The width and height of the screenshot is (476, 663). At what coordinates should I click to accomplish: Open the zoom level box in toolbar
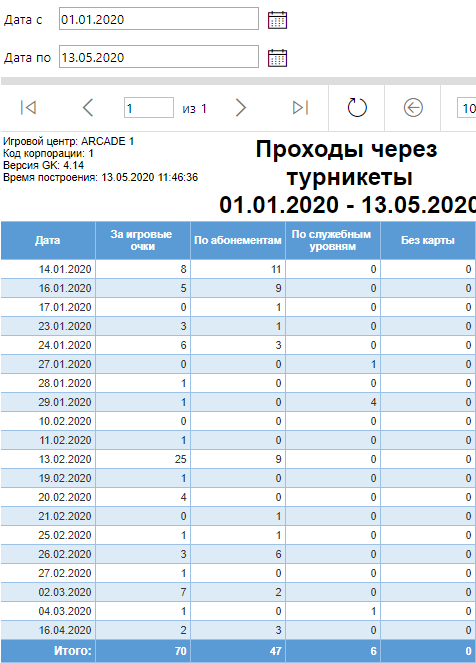pos(466,108)
